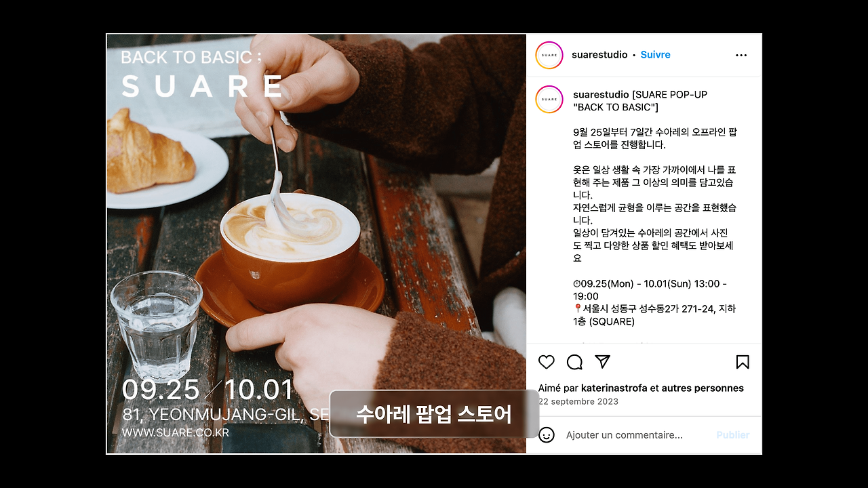Open the emoji picker smiley icon
The image size is (868, 488).
(x=547, y=434)
